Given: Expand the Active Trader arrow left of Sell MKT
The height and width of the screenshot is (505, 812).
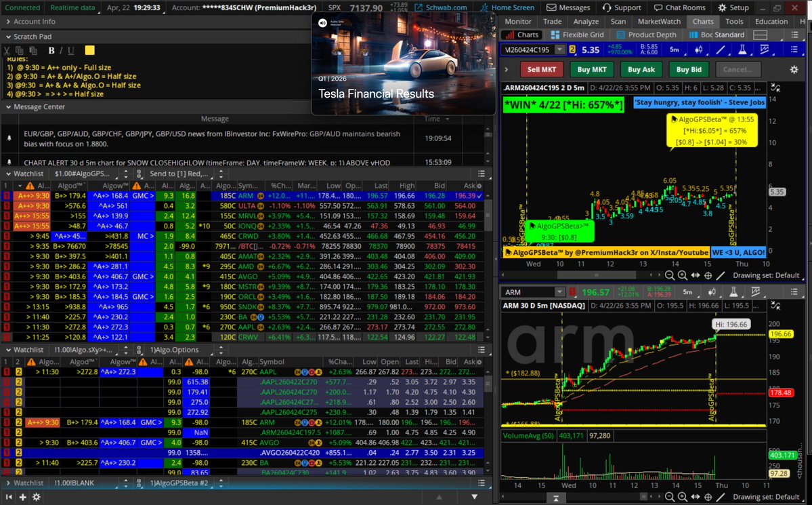Looking at the screenshot, I should click(506, 69).
